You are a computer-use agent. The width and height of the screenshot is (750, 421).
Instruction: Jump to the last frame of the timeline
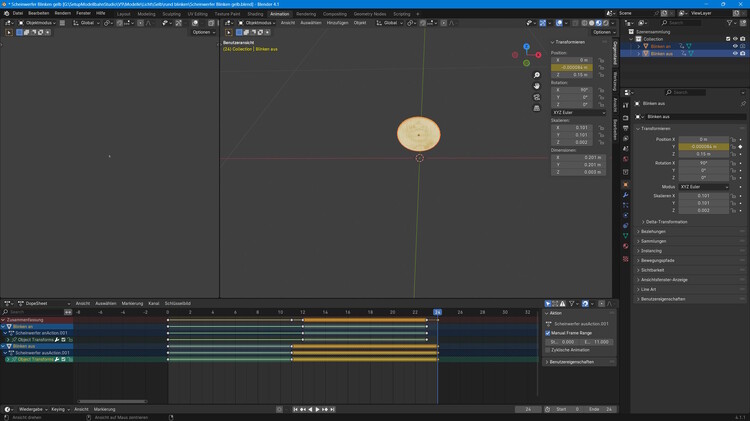(x=332, y=409)
